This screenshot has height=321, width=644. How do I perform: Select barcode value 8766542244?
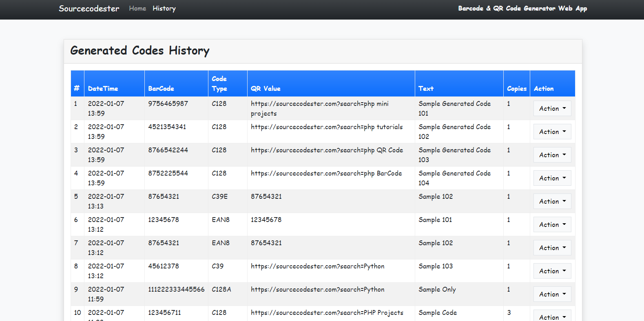pyautogui.click(x=168, y=150)
